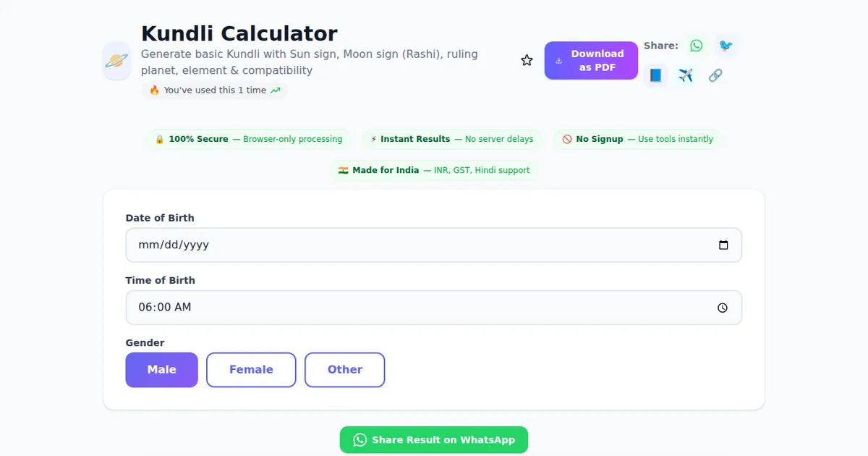Mark tool as favorite with star icon
Viewport: 868px width, 456px height.
pos(527,61)
